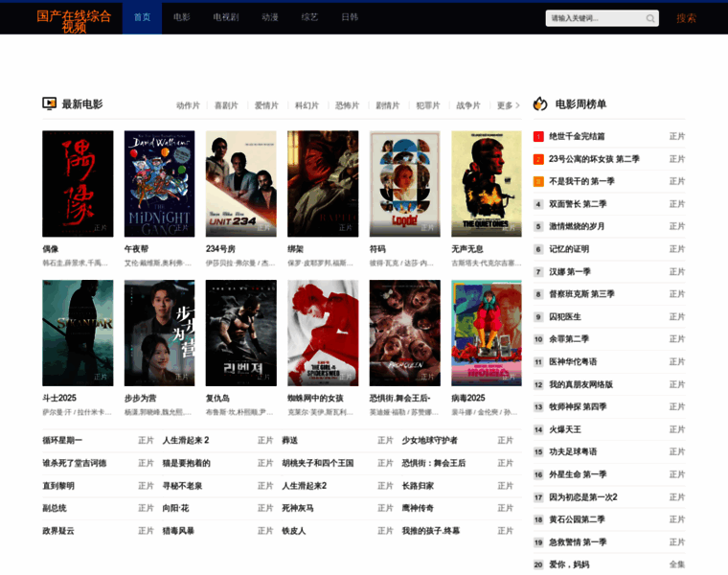The width and height of the screenshot is (728, 575).
Task: Click the orange 搜索 button
Action: click(x=686, y=18)
